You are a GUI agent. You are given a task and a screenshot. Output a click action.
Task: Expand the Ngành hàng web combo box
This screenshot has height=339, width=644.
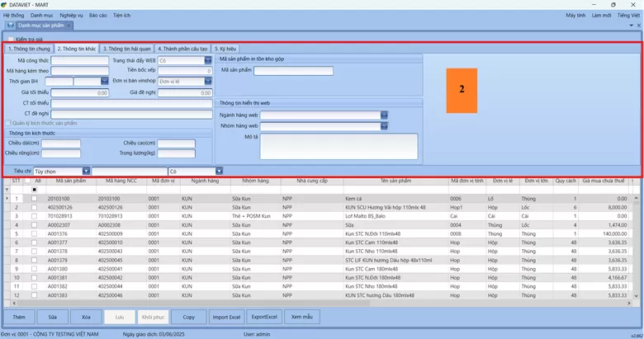384,115
